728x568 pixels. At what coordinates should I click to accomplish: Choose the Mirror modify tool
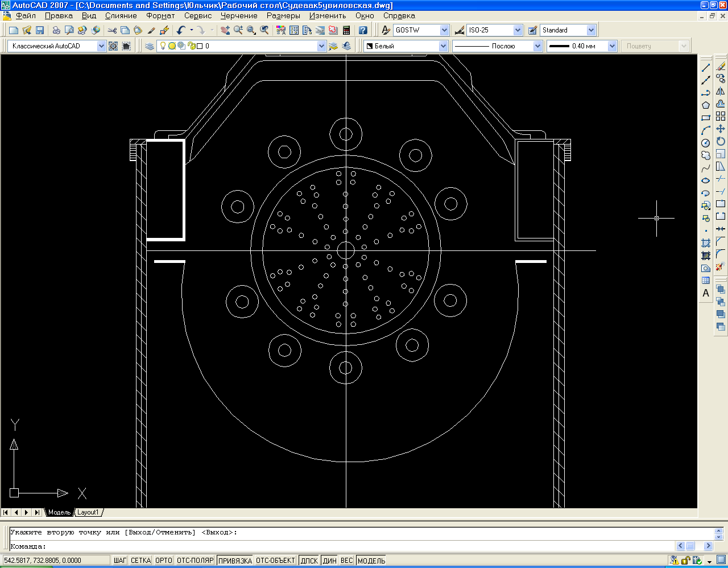[721, 92]
